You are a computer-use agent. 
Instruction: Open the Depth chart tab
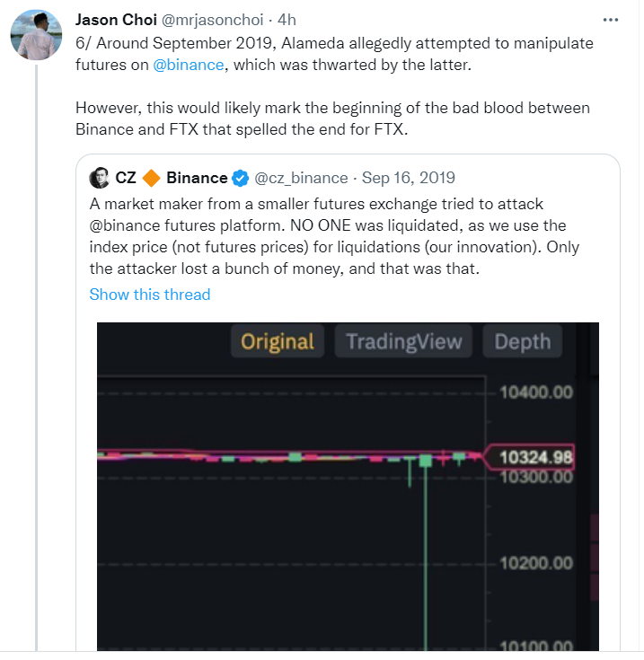[x=522, y=341]
